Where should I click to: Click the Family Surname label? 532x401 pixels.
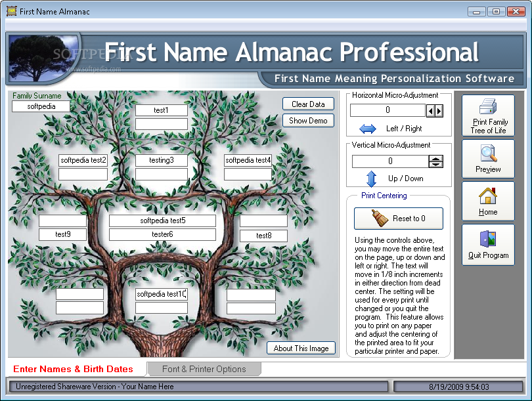37,96
